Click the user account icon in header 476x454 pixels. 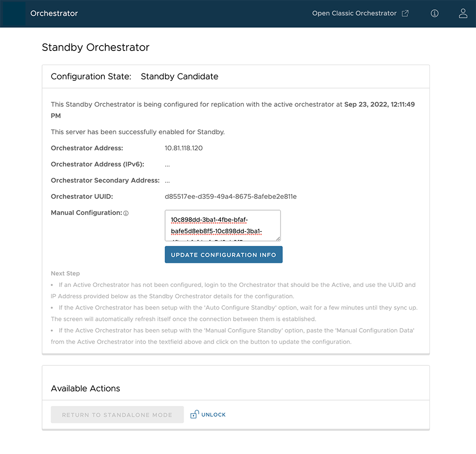point(463,14)
